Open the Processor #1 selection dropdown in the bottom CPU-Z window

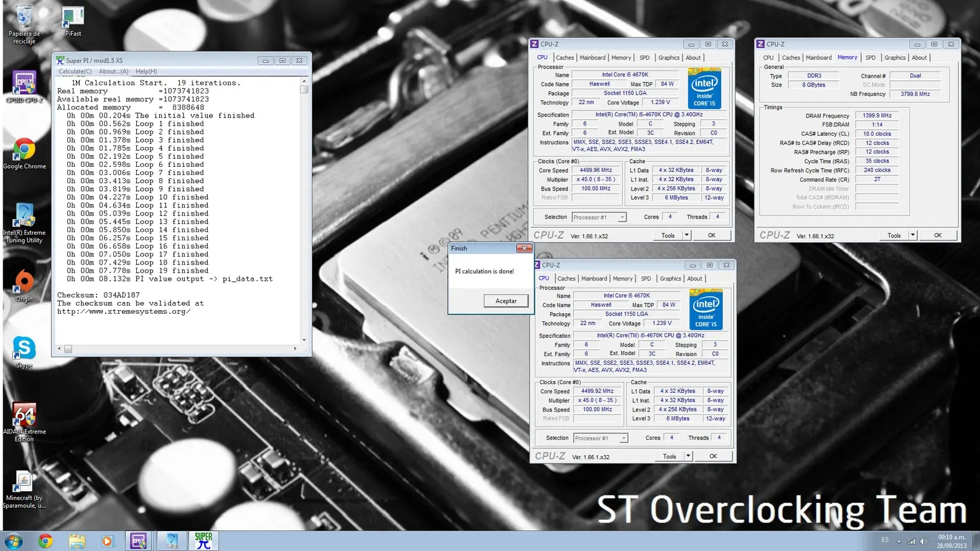point(600,438)
